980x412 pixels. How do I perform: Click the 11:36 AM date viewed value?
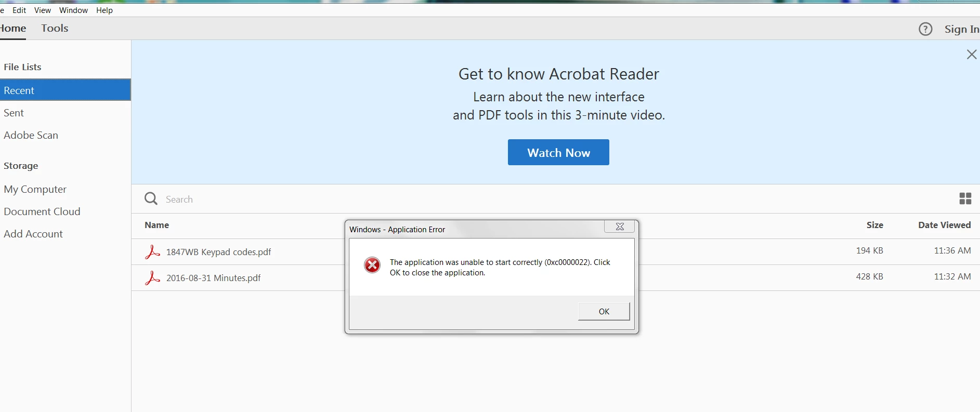pos(952,250)
